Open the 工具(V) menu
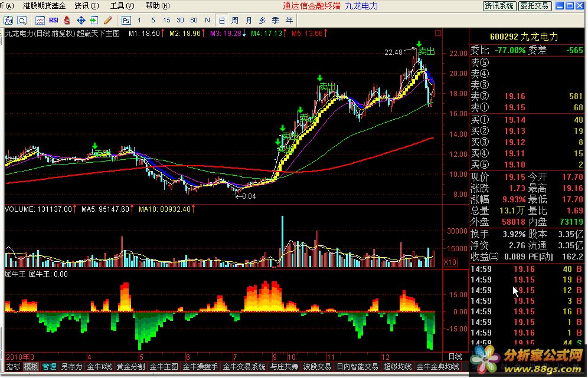Screen dimensions: 588x378 (x=122, y=6)
